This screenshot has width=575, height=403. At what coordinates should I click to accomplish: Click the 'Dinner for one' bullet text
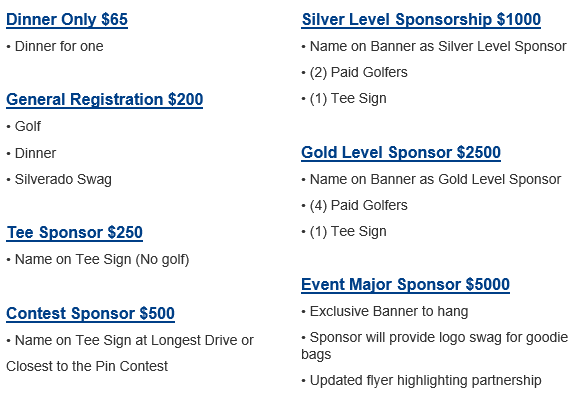click(x=59, y=47)
